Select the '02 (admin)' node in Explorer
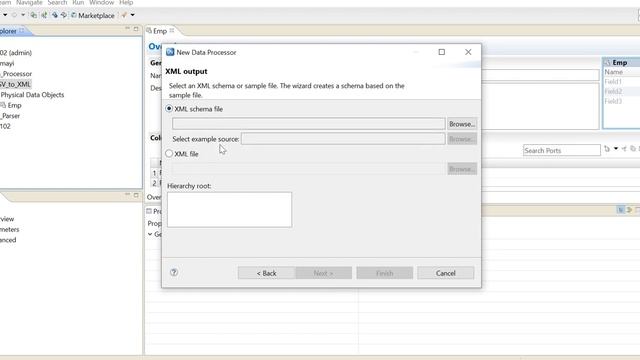640x360 pixels. pos(16,53)
